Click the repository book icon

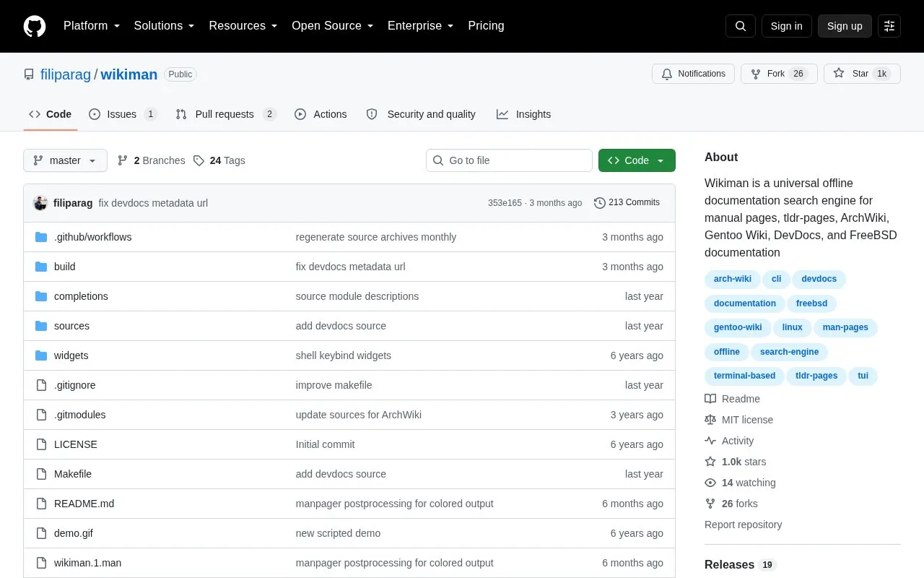point(29,74)
